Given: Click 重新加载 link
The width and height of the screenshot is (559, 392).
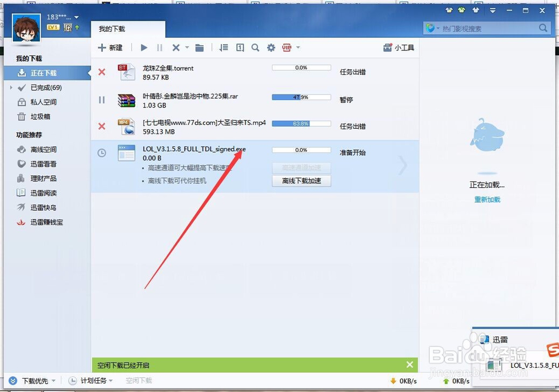Looking at the screenshot, I should pos(487,200).
